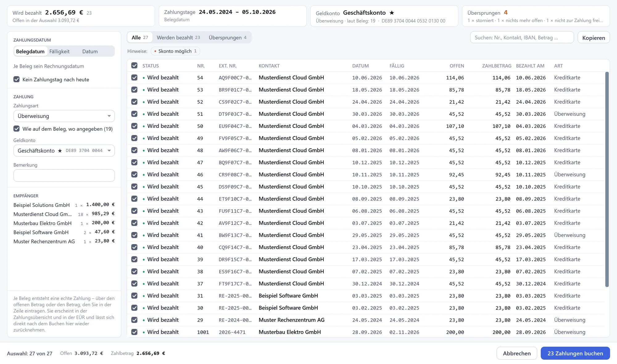Click the Zahlungstage date range card
This screenshot has height=364, width=617.
pos(232,16)
